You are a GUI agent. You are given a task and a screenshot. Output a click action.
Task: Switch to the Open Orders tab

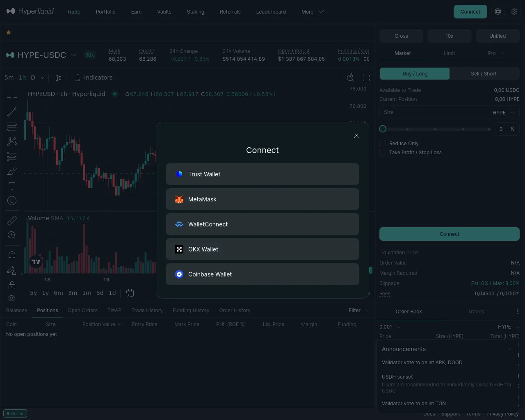82,310
